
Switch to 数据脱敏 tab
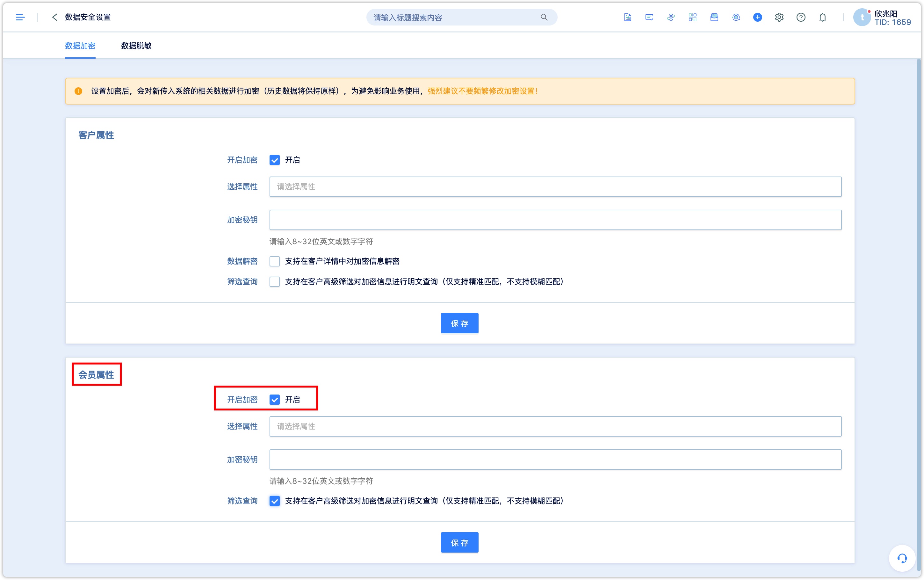click(x=136, y=46)
